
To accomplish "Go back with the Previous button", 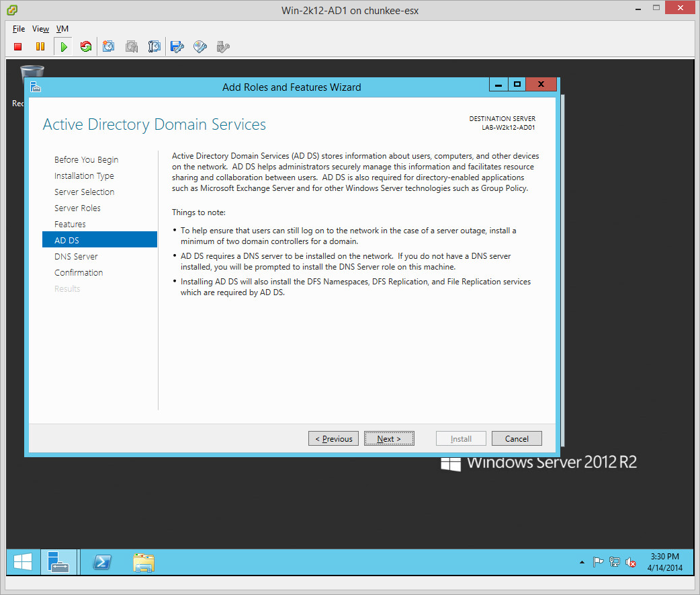I will (334, 439).
